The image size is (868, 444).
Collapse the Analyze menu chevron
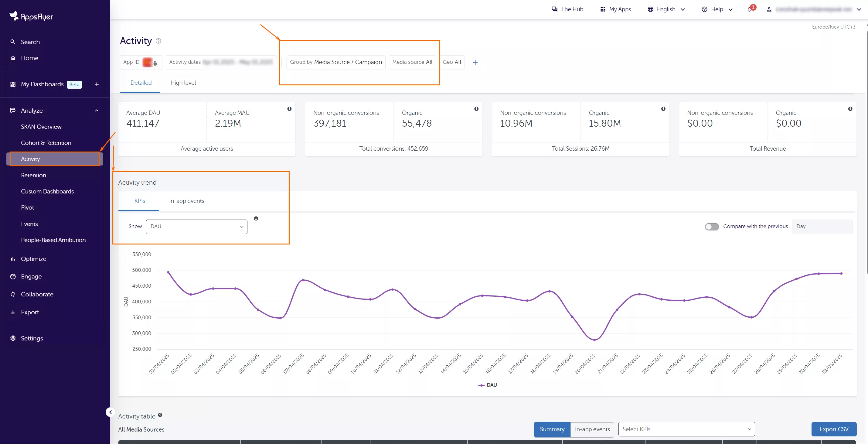coord(97,111)
